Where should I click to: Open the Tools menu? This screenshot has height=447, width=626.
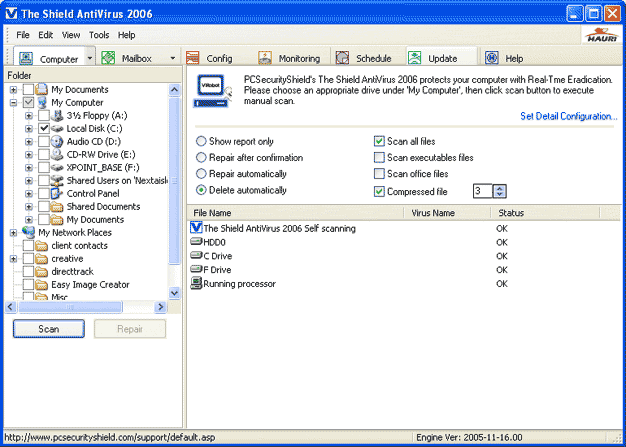pyautogui.click(x=99, y=35)
